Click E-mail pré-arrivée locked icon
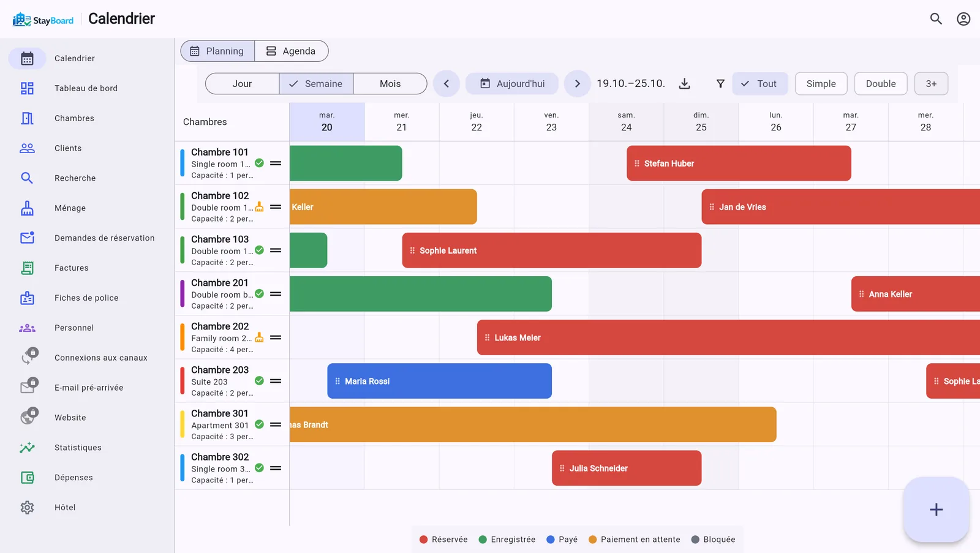The image size is (980, 553). [29, 386]
